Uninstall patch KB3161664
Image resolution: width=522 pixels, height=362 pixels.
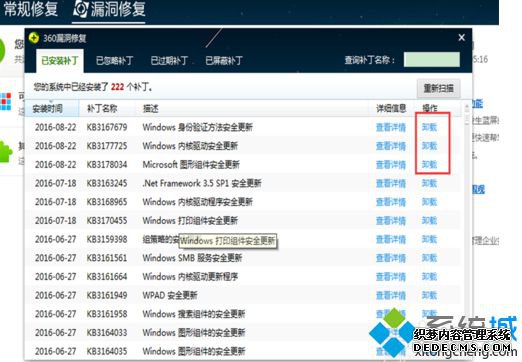pyautogui.click(x=429, y=277)
